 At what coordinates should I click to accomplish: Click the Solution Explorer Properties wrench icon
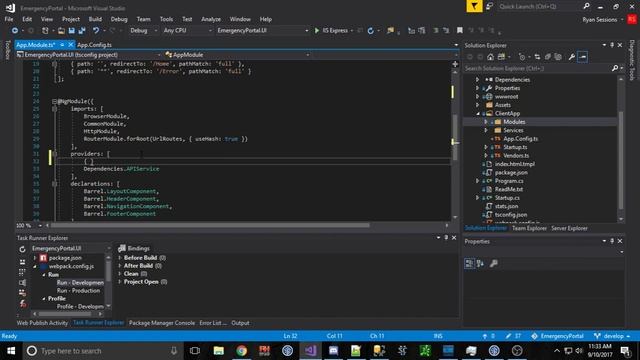(571, 57)
